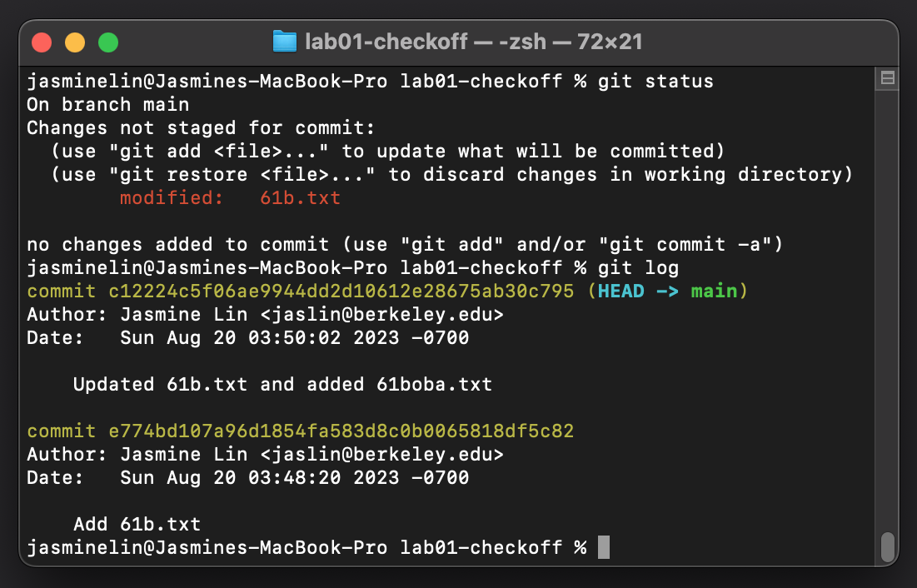Click the git status command text
This screenshot has height=588, width=917.
(x=654, y=81)
